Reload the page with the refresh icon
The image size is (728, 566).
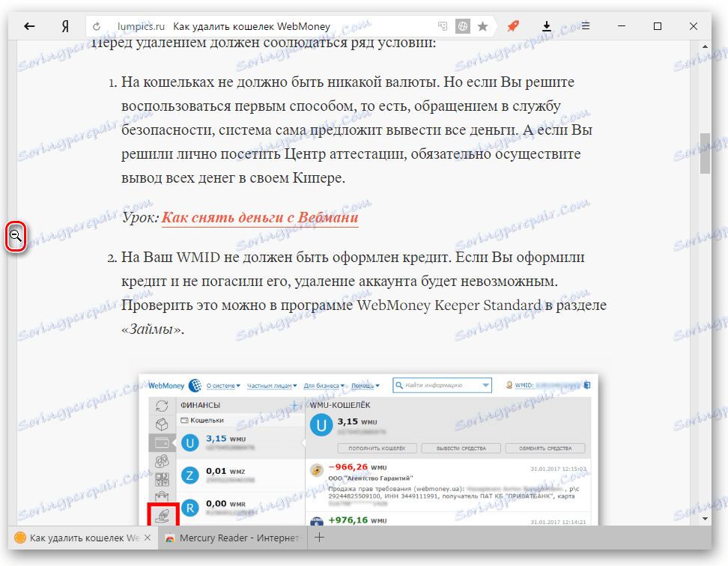click(97, 27)
